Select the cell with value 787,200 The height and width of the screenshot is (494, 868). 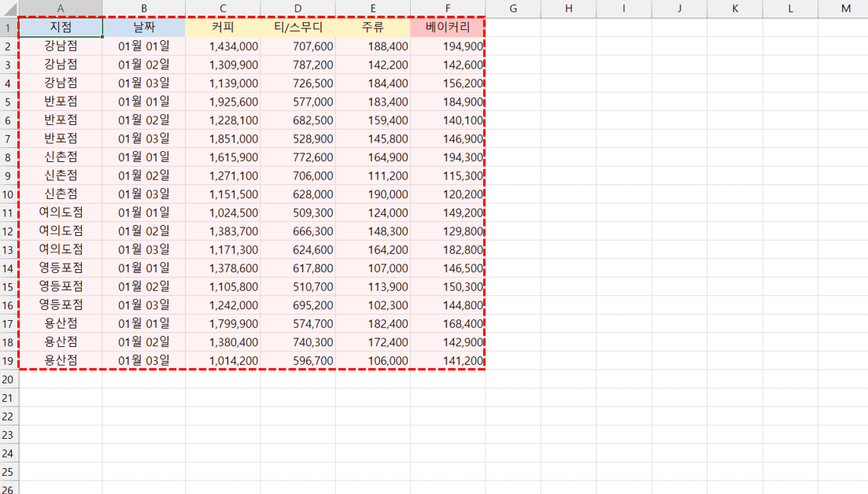pos(297,65)
